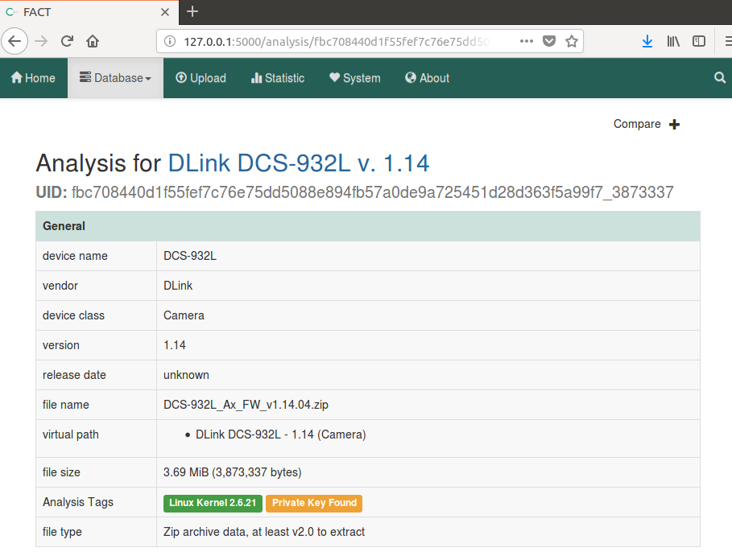Open page actions three-dot menu
Image resolution: width=732 pixels, height=560 pixels.
click(x=526, y=42)
